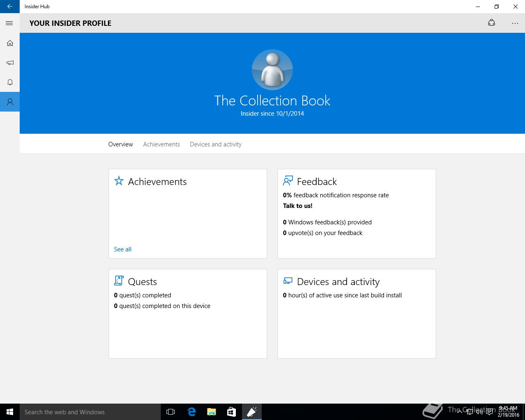Go back using the title bar arrow
The width and height of the screenshot is (525, 420).
[10, 7]
